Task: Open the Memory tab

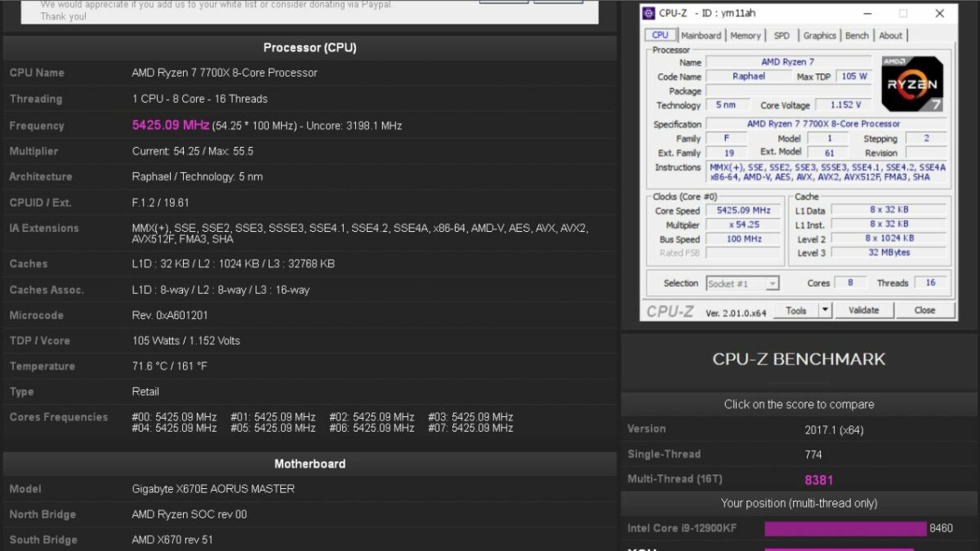Action: [x=745, y=35]
